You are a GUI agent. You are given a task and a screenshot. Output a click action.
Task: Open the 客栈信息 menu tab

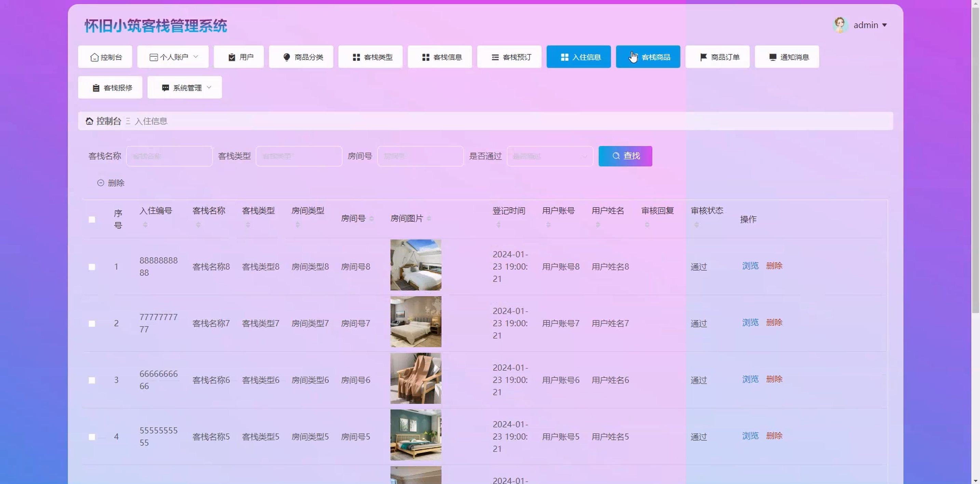point(440,57)
